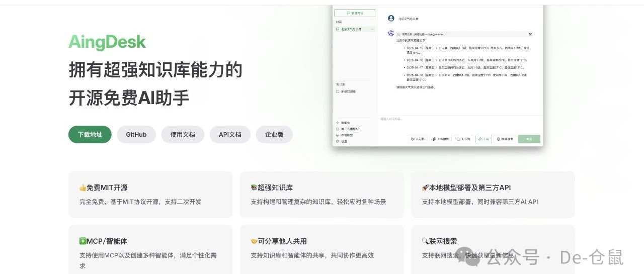Click headline 拥有超强知识库能力的

coord(155,70)
